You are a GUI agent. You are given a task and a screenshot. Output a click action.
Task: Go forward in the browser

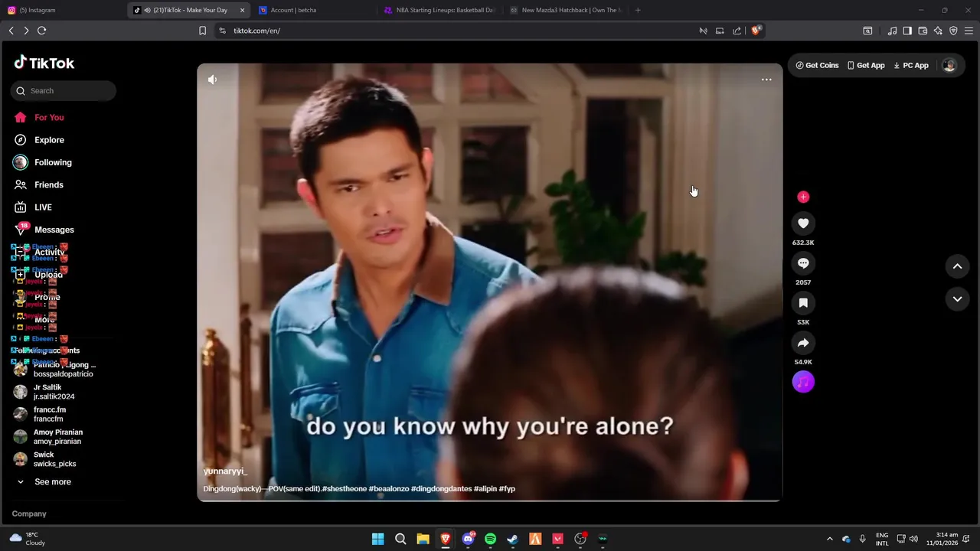pos(26,31)
